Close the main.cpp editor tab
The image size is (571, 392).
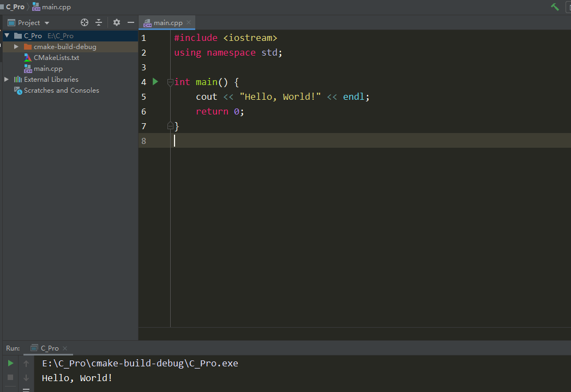click(x=189, y=22)
